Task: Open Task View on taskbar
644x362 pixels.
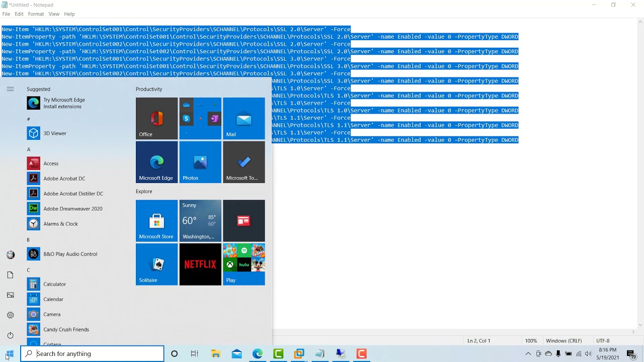Action: tap(195, 354)
